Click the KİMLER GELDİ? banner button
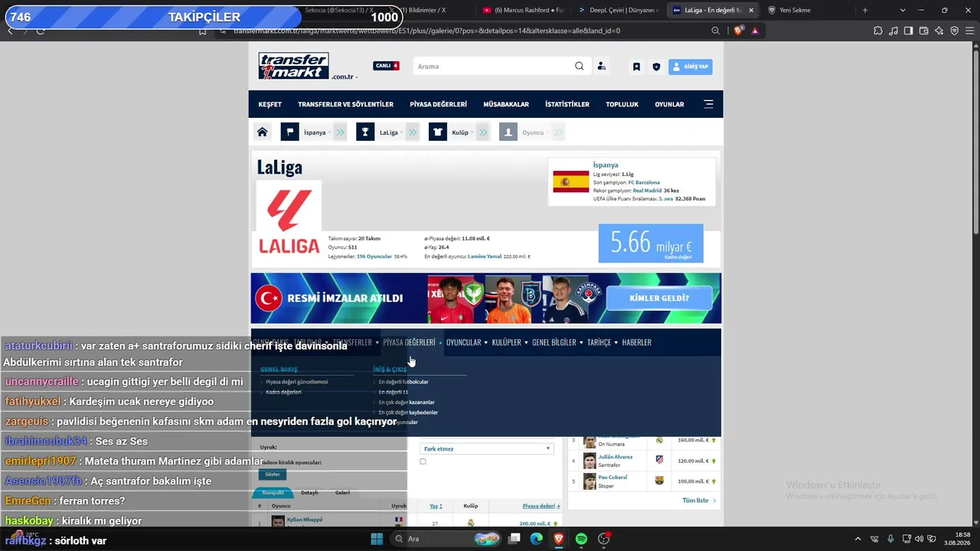980x551 pixels. pyautogui.click(x=659, y=298)
